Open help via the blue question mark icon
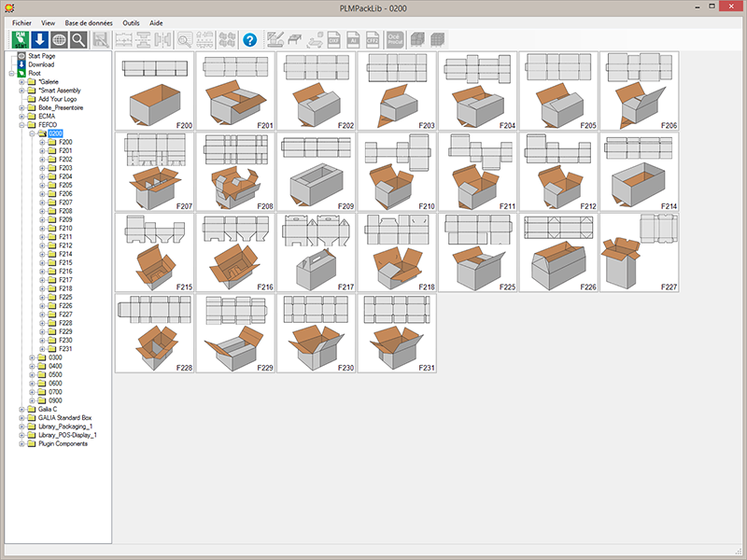The height and width of the screenshot is (560, 747). click(249, 39)
